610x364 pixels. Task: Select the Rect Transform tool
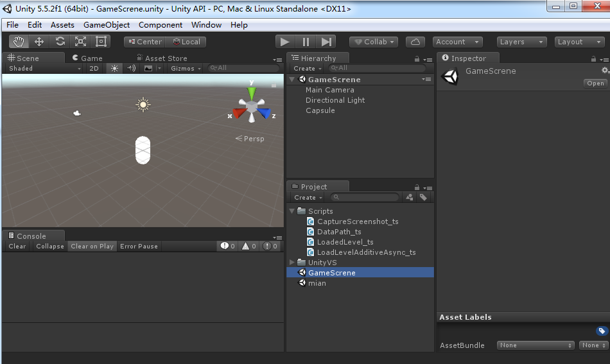click(101, 42)
